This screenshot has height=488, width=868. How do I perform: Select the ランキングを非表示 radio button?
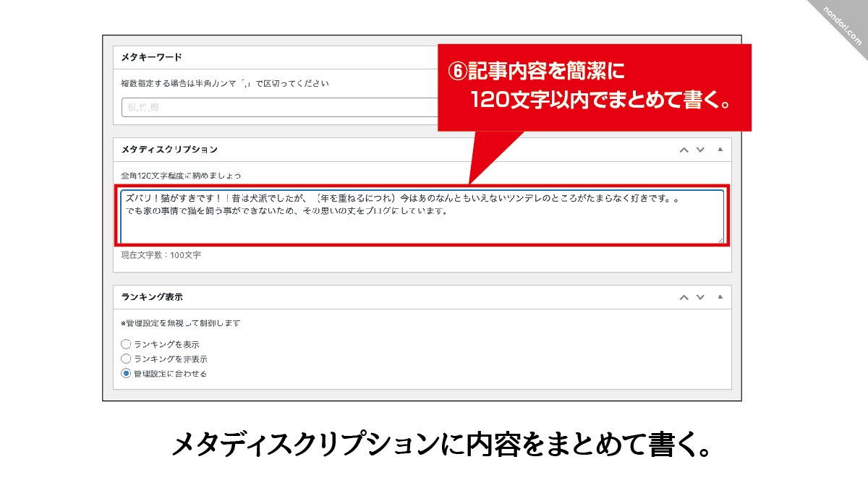(x=126, y=359)
